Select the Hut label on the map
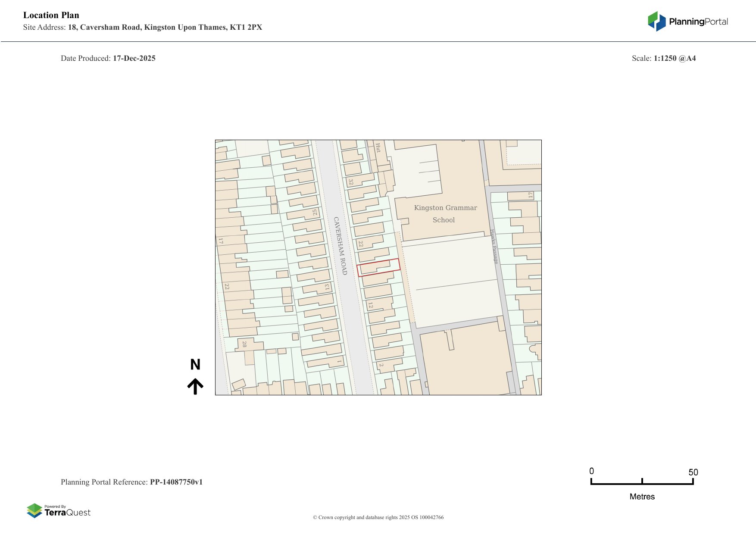This screenshot has height=535, width=756. [378, 148]
